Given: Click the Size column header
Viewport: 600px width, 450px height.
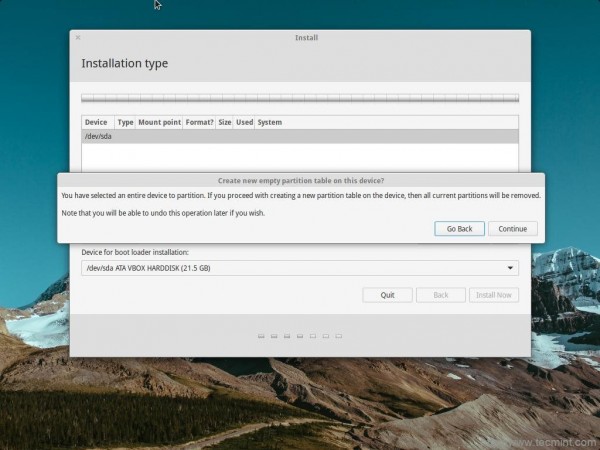Looking at the screenshot, I should tap(225, 122).
